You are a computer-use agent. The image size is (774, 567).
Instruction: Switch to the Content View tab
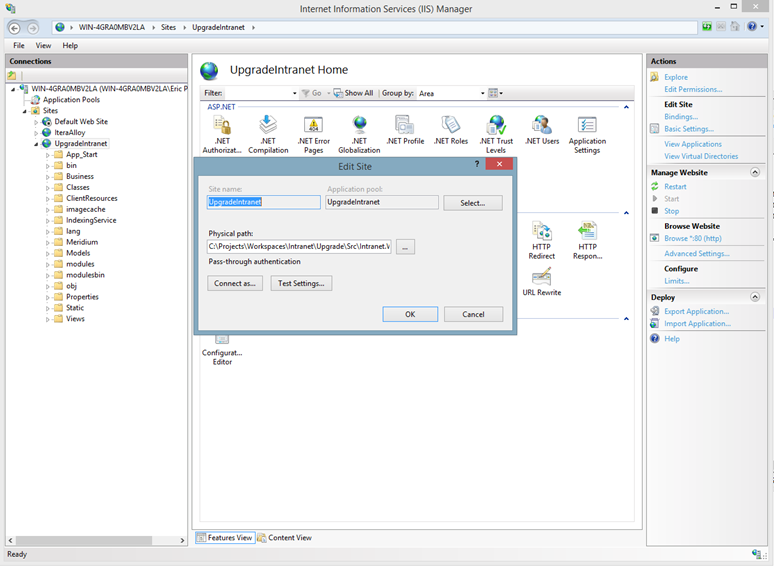[x=289, y=538]
